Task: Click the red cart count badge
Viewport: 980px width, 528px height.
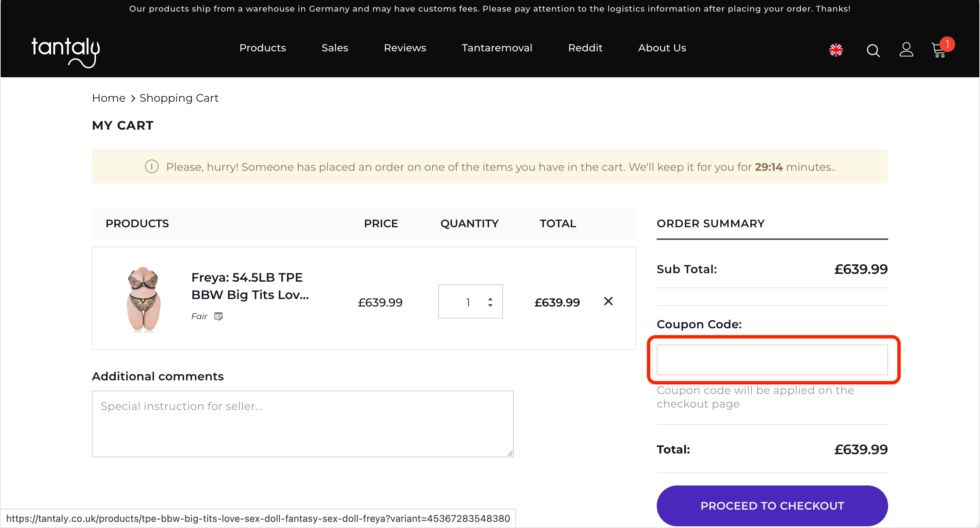Action: [947, 44]
